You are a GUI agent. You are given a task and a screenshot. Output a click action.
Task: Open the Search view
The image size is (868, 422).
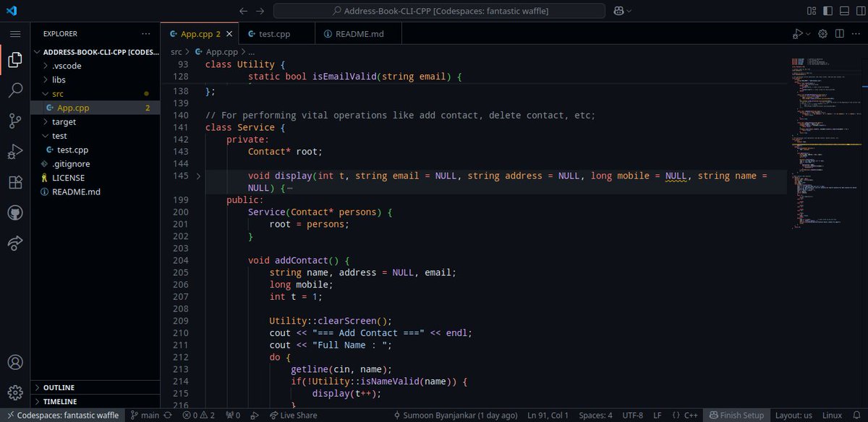tap(15, 90)
